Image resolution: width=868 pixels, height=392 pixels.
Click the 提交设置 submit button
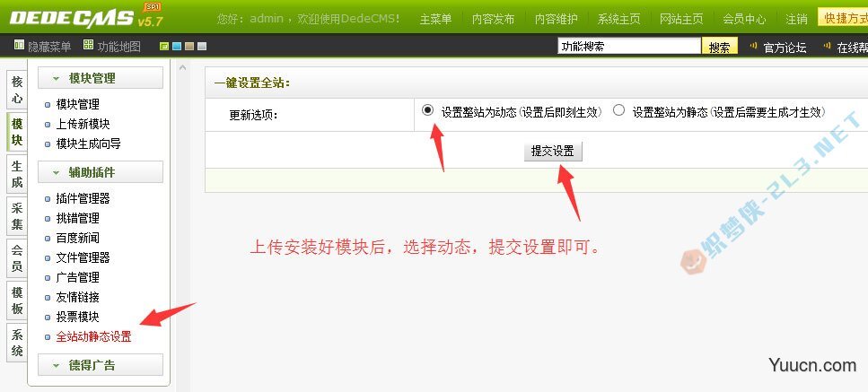tap(552, 151)
